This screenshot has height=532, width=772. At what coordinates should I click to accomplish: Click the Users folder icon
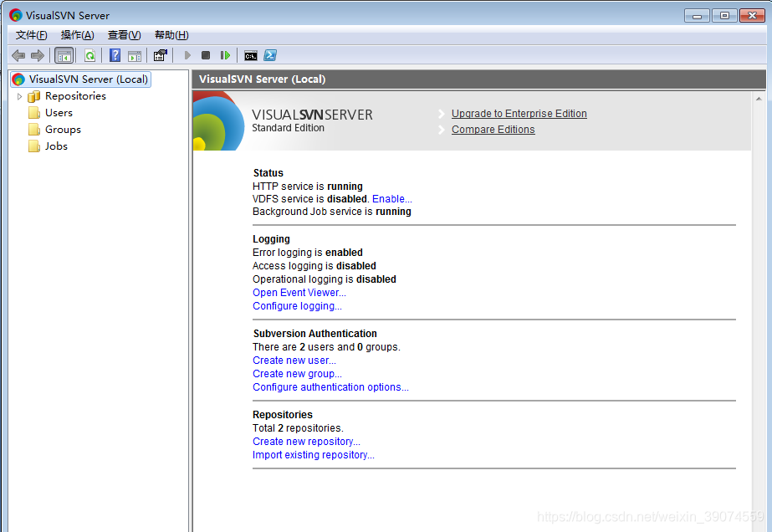click(x=34, y=113)
